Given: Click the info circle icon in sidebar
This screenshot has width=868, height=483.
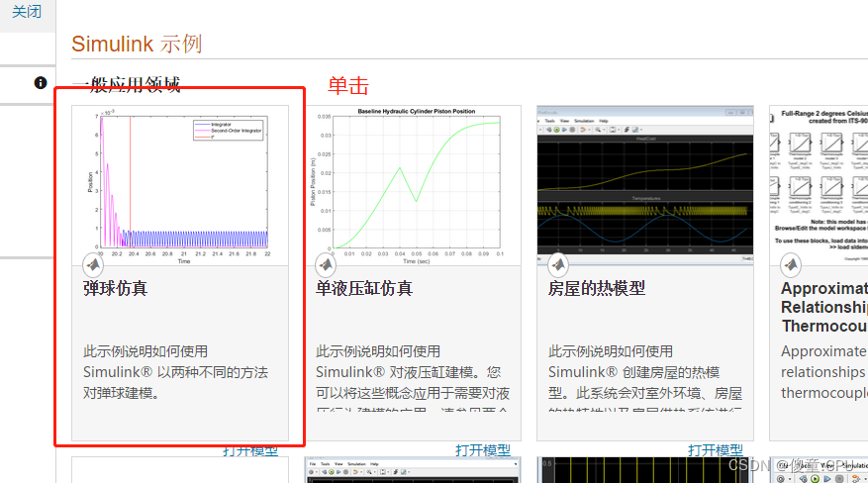Looking at the screenshot, I should pos(41,83).
